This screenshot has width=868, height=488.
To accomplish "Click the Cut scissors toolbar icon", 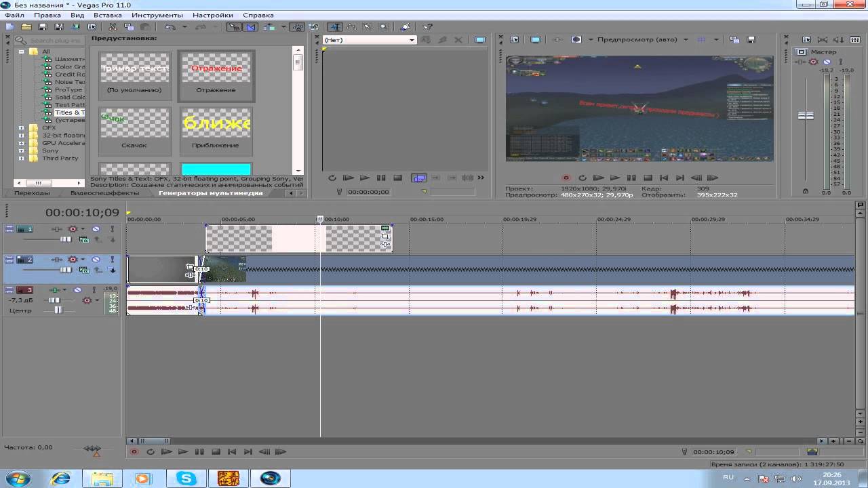I will coord(113,27).
